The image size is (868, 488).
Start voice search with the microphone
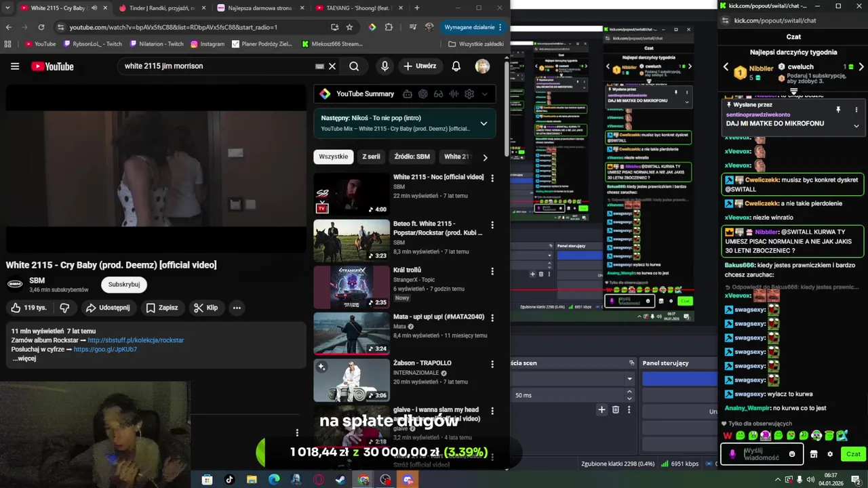[x=384, y=66]
